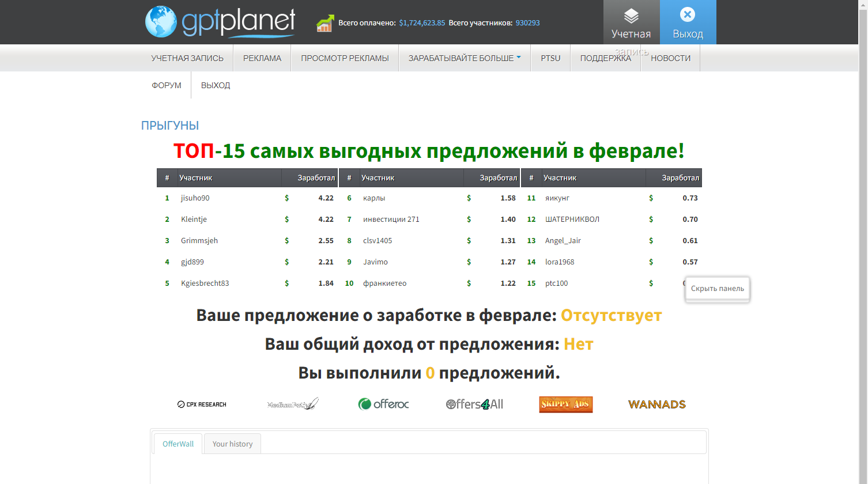Select participant карлы in the table
This screenshot has width=868, height=484.
[374, 198]
